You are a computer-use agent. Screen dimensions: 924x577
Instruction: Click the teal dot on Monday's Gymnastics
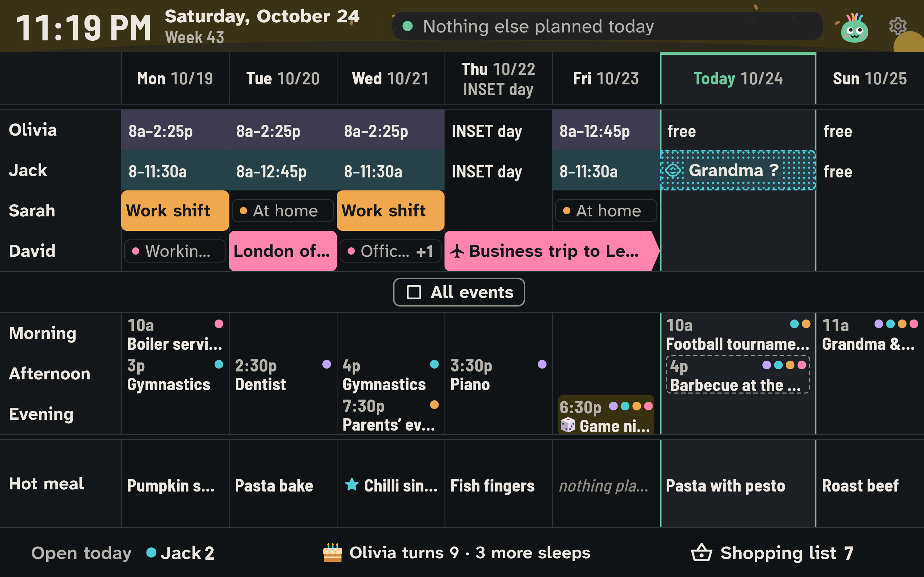pos(219,364)
